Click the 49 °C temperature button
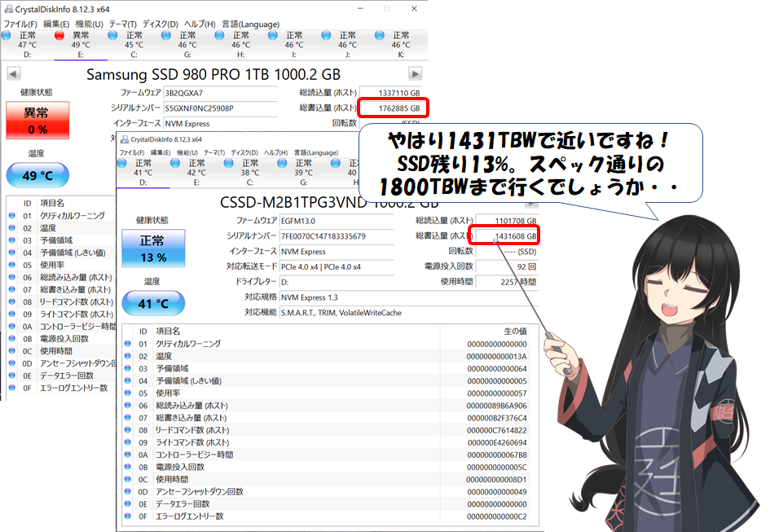Screen dimensions: 770x532 pyautogui.click(x=37, y=175)
